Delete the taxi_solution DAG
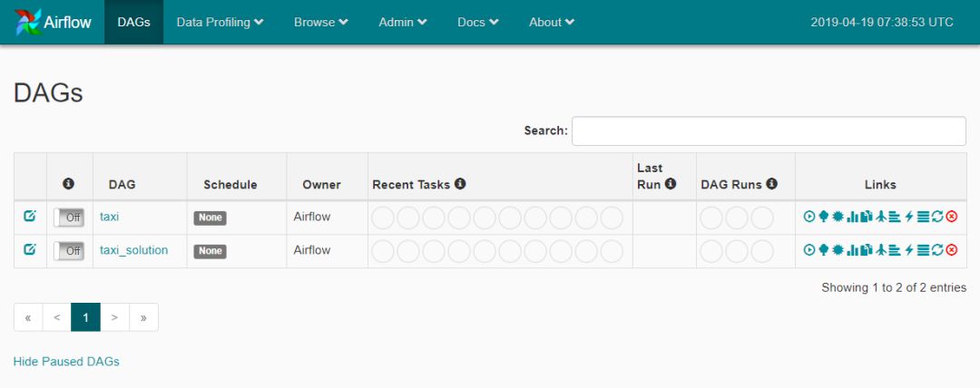This screenshot has width=980, height=388. pos(951,250)
